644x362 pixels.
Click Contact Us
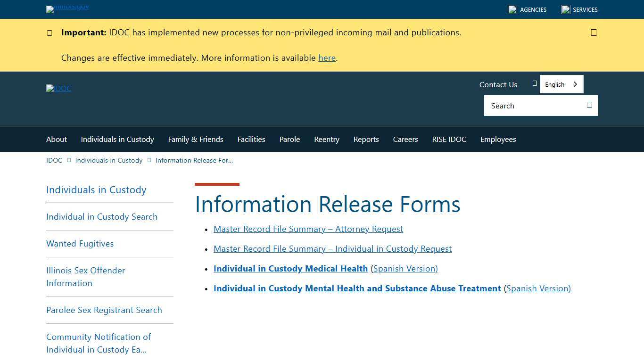pos(498,84)
